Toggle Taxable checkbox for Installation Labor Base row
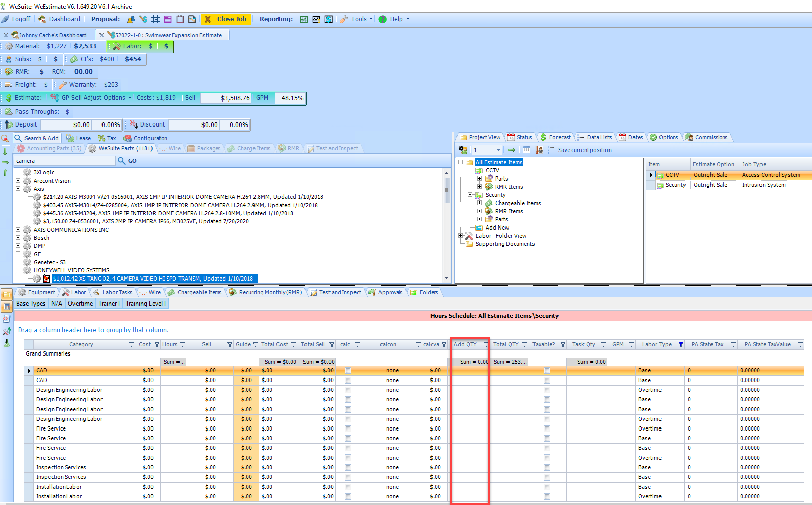Screen dimensions: 812x505 pyautogui.click(x=547, y=487)
